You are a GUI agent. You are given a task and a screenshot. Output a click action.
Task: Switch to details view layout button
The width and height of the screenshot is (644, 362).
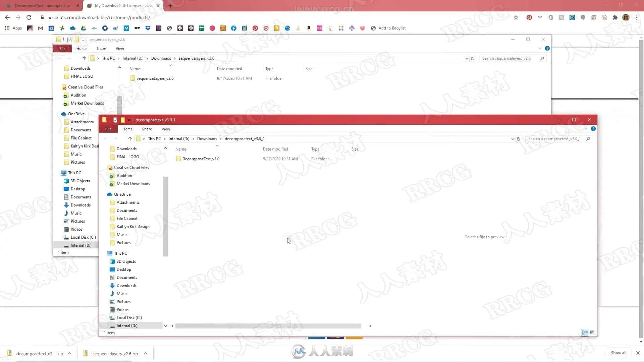(585, 333)
